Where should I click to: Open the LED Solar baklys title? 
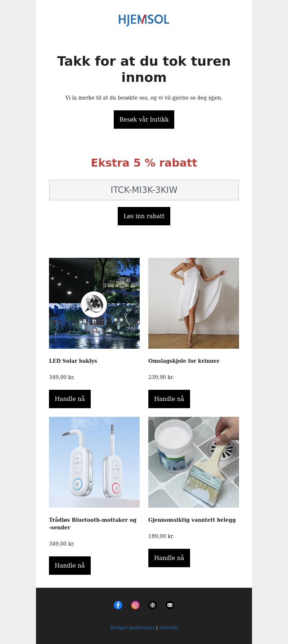coord(73,361)
